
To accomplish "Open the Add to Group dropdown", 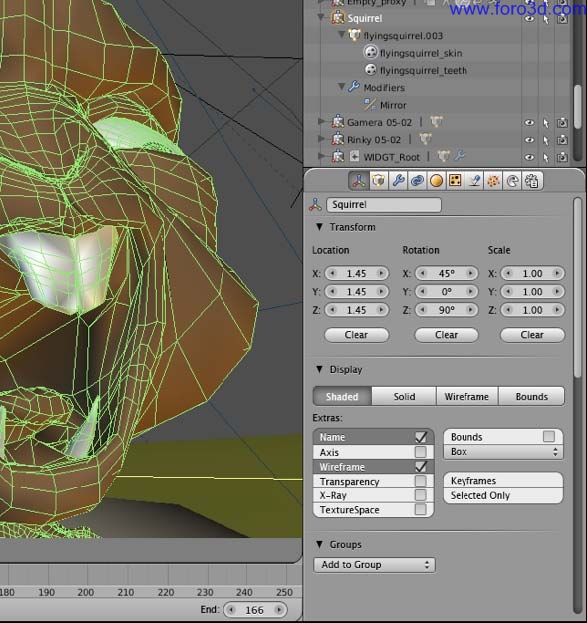I will point(374,565).
